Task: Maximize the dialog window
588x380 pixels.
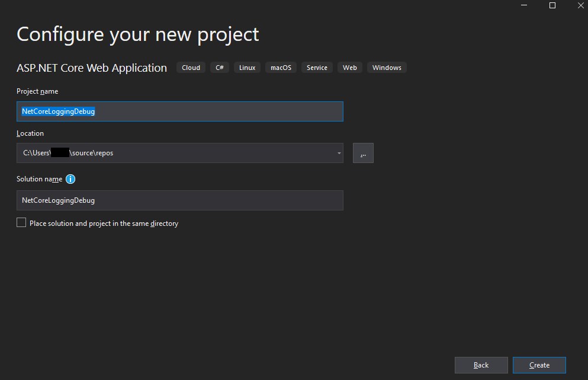Action: pyautogui.click(x=552, y=5)
